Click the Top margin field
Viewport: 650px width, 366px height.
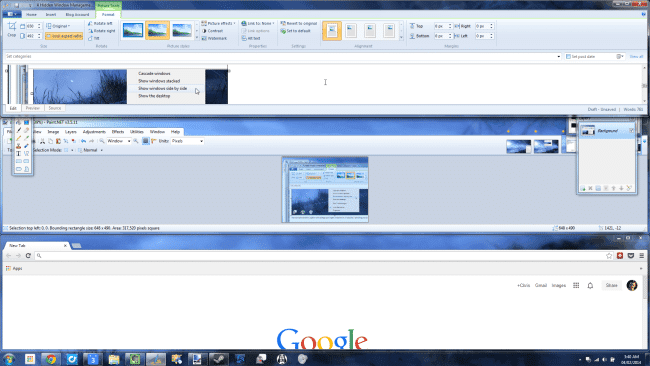pos(443,26)
